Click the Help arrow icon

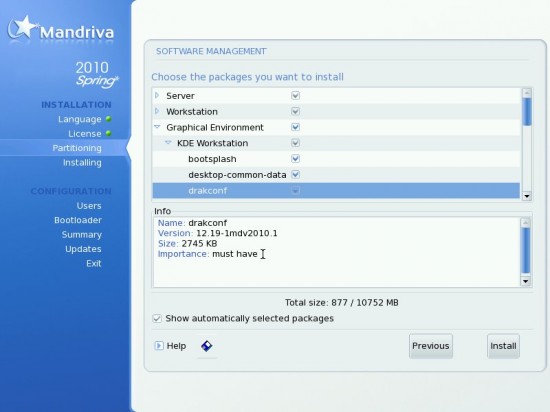[159, 346]
